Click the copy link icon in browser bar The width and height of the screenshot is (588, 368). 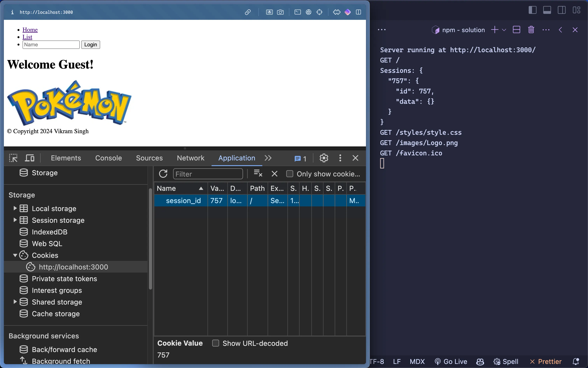click(x=248, y=12)
